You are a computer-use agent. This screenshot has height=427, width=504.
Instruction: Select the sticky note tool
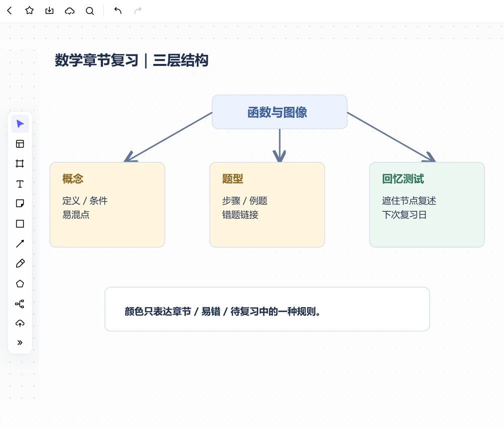coord(20,203)
